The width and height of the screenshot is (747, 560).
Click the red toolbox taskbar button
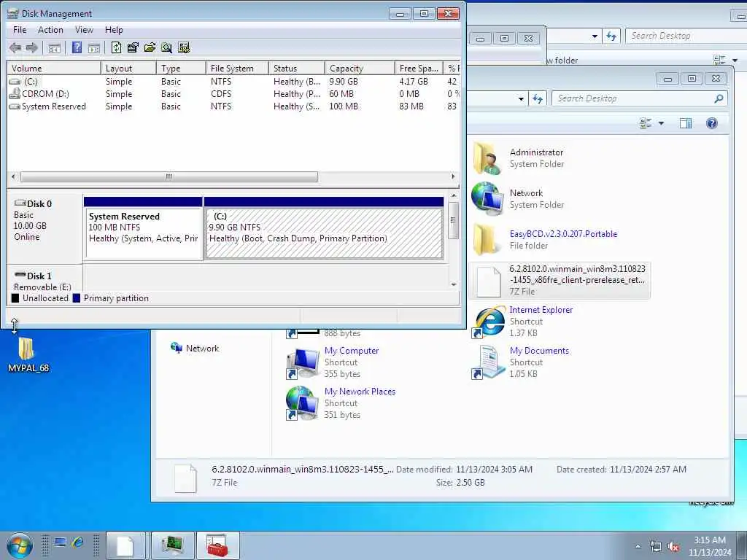coord(217,545)
